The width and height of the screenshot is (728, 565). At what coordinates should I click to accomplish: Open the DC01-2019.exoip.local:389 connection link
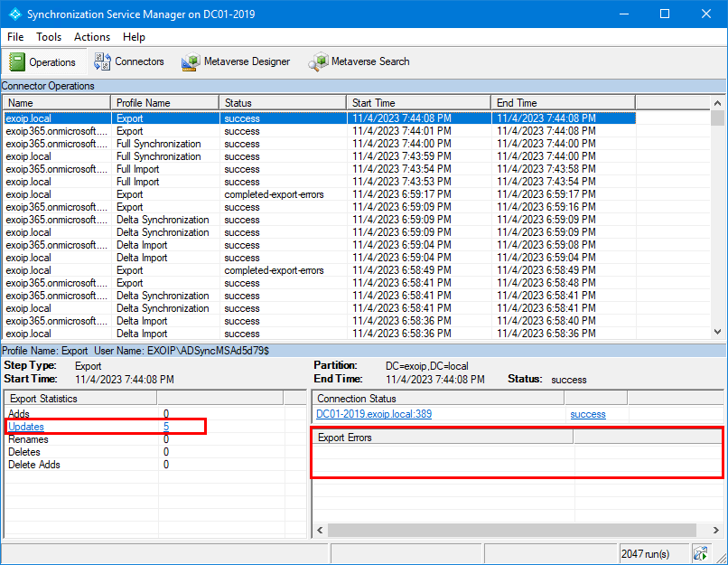373,414
